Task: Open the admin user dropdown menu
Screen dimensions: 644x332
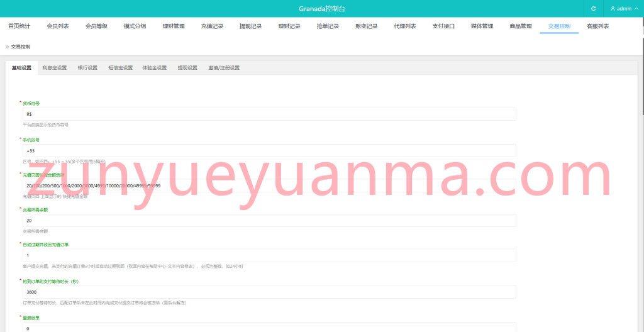Action: click(625, 9)
